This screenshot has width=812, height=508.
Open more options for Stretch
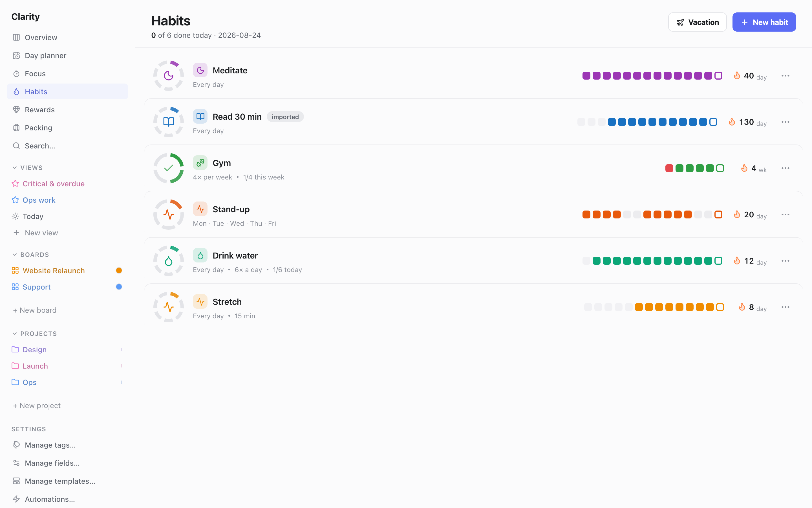785,307
